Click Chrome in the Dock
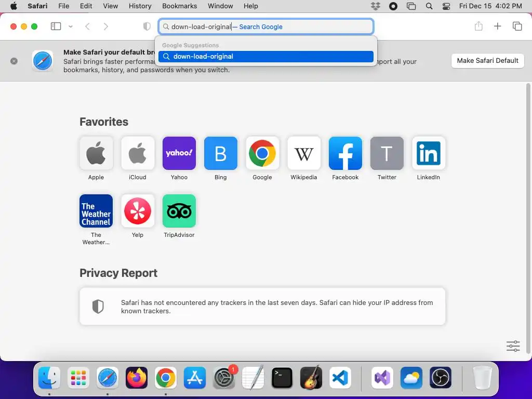The image size is (532, 399). (x=166, y=378)
